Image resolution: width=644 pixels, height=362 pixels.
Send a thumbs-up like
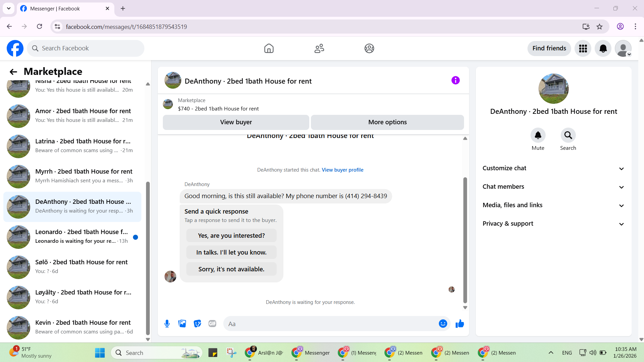[460, 324]
